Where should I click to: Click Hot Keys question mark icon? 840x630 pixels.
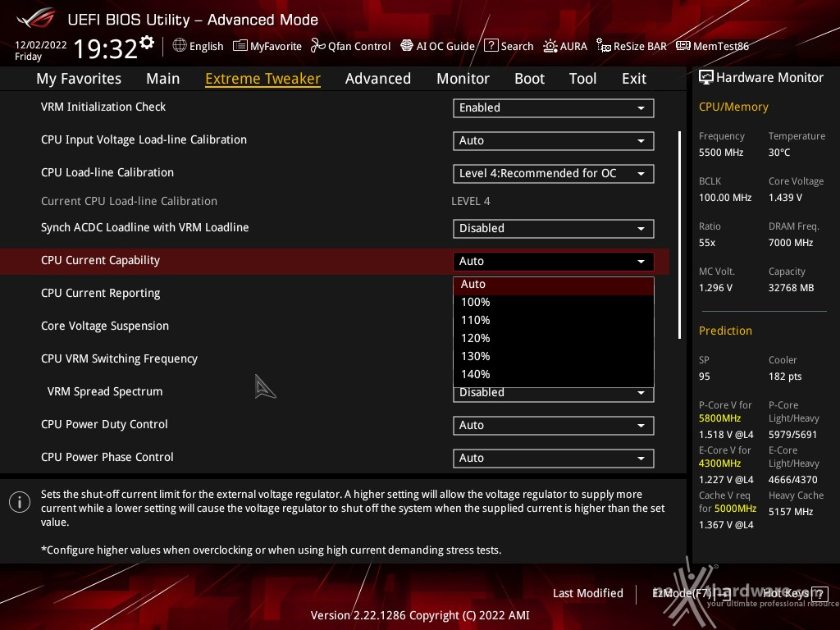(819, 594)
